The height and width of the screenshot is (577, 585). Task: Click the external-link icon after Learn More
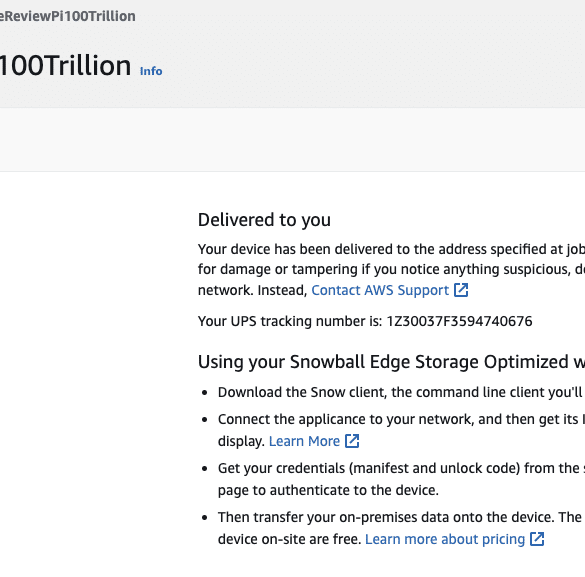coord(352,441)
